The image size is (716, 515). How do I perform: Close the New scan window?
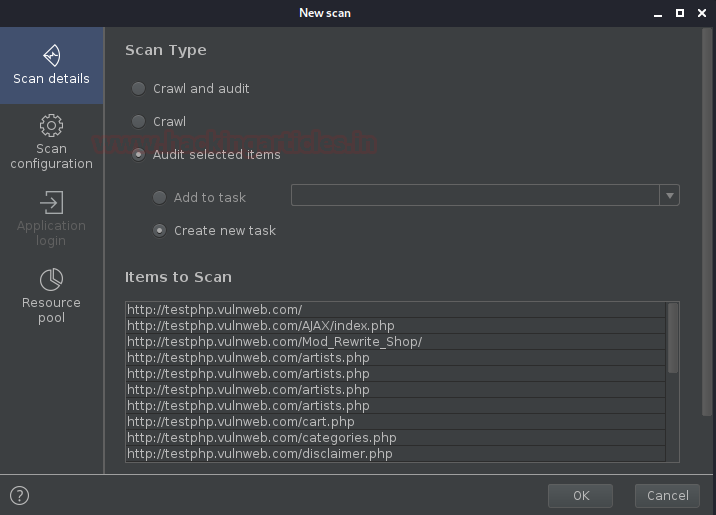click(x=702, y=13)
